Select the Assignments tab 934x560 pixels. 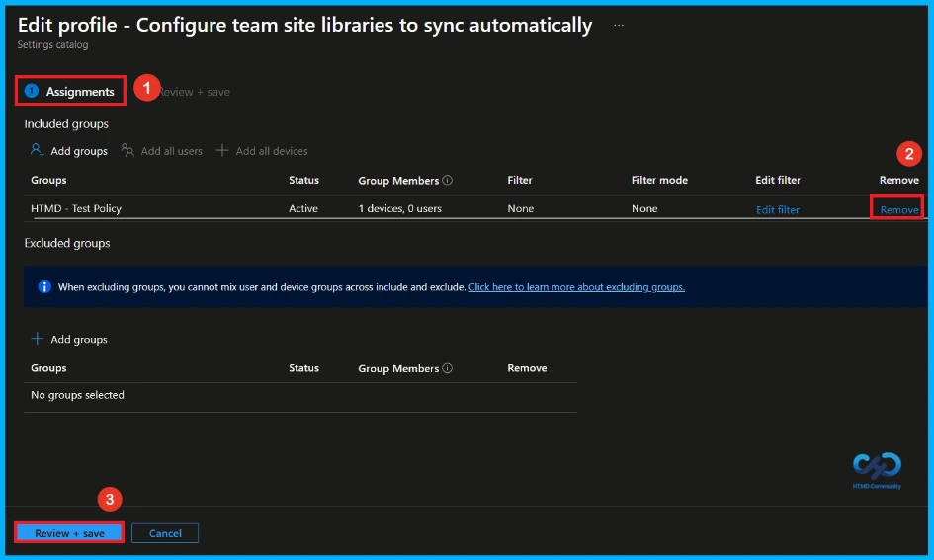(x=70, y=91)
